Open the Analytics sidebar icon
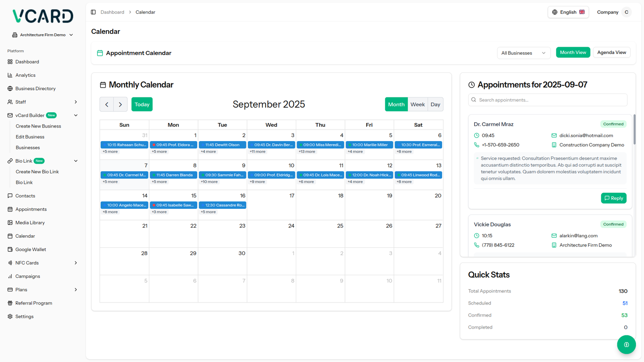The width and height of the screenshot is (644, 362). pyautogui.click(x=10, y=75)
